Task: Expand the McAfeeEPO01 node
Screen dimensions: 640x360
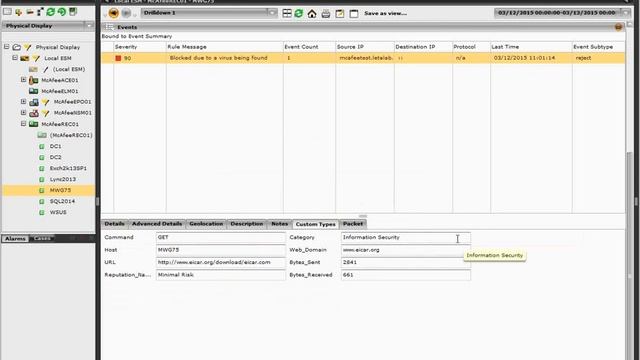Action: (x=23, y=102)
